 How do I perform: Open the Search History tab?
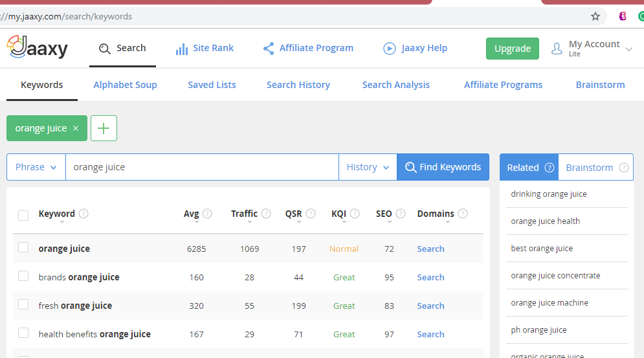(x=298, y=85)
